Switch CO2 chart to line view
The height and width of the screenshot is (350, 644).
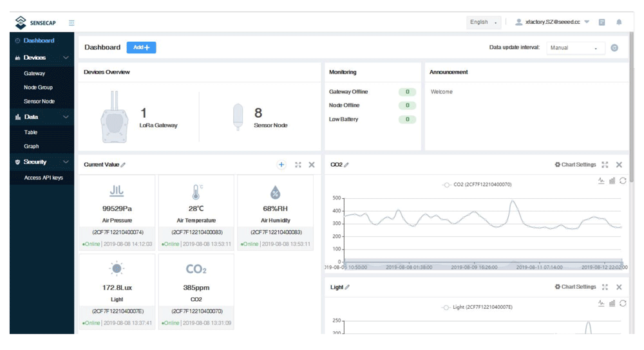click(601, 181)
